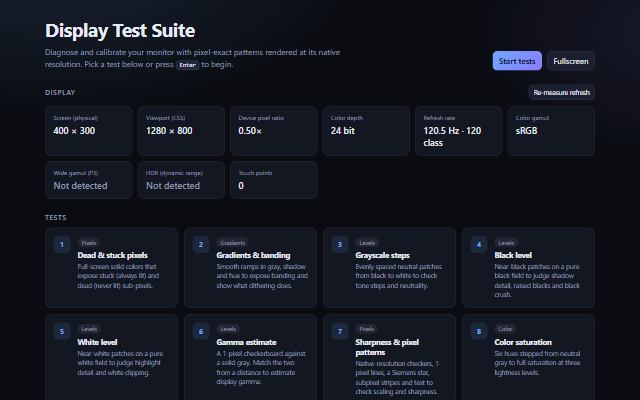Image resolution: width=640 pixels, height=400 pixels.
Task: Click Levels tag on Grayscale steps card
Action: click(x=367, y=243)
